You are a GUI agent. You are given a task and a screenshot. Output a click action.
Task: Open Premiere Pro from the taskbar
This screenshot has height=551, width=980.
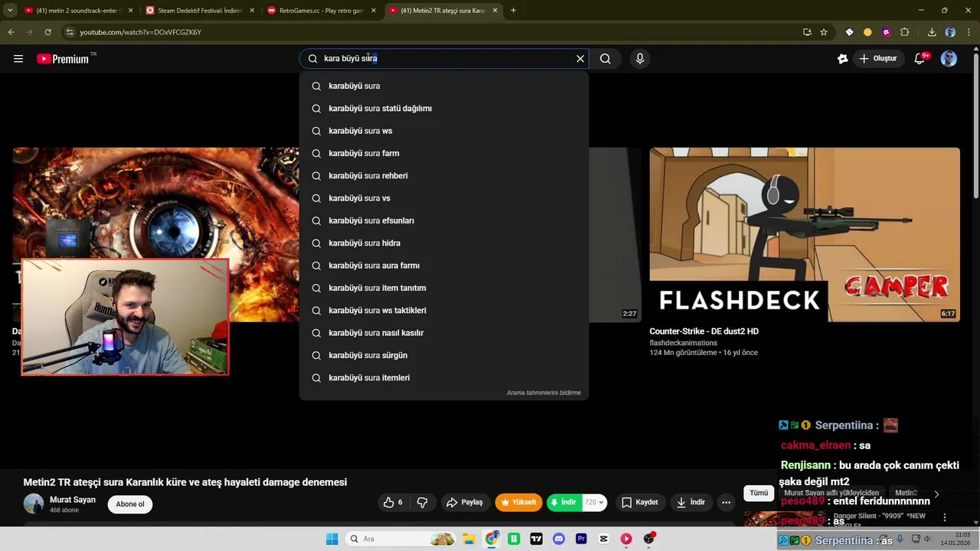point(581,539)
